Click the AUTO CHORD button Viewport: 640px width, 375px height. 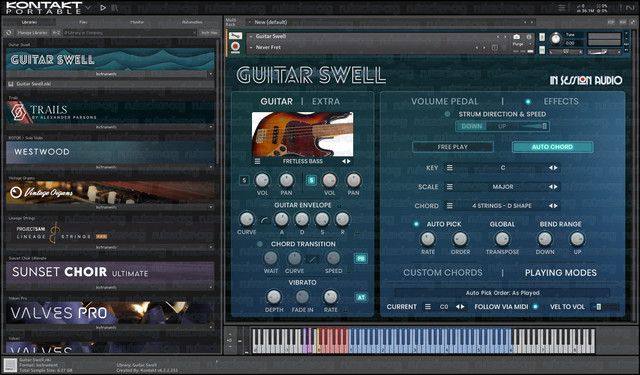[x=552, y=147]
